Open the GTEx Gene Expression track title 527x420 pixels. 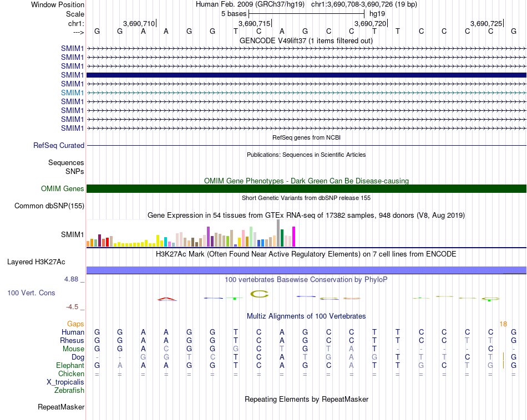[x=306, y=215]
